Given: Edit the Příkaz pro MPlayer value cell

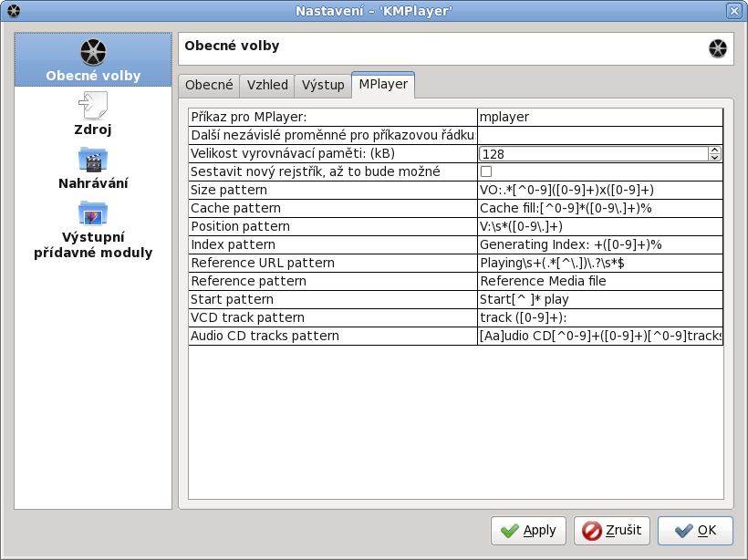Looking at the screenshot, I should 599,117.
